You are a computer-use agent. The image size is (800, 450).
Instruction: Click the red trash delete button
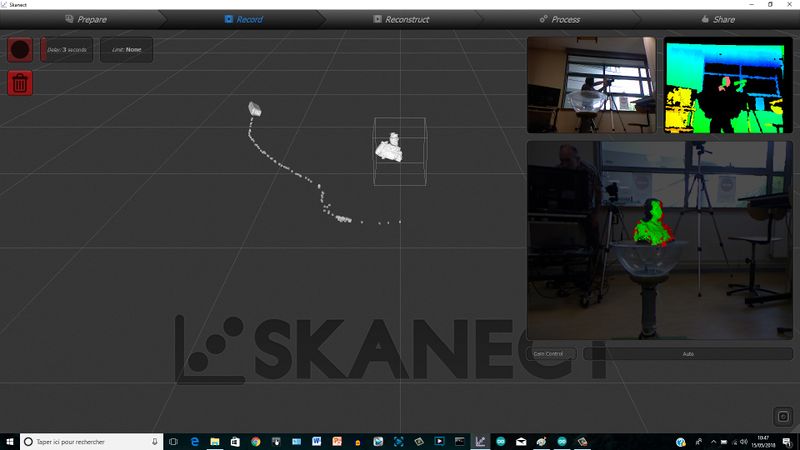[19, 83]
